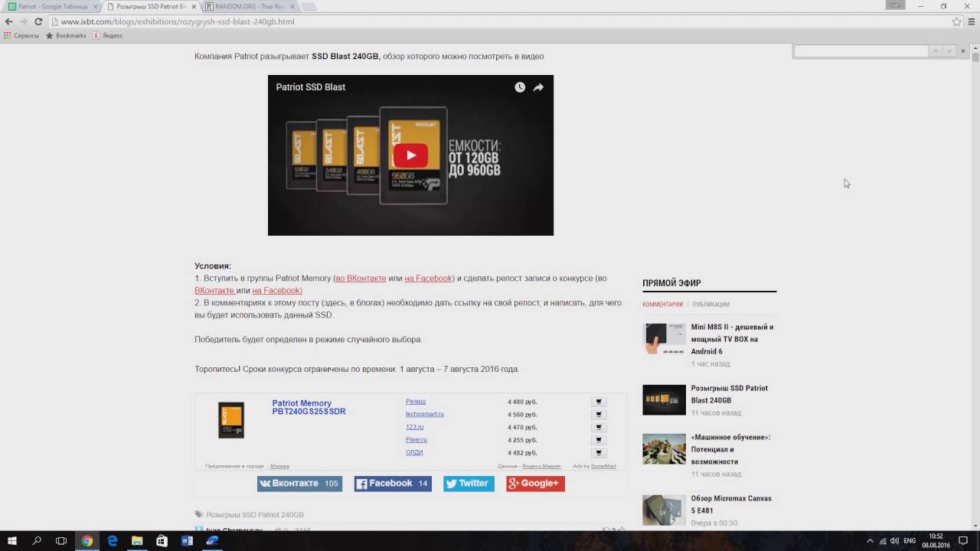Share via the Twitter button

click(469, 484)
